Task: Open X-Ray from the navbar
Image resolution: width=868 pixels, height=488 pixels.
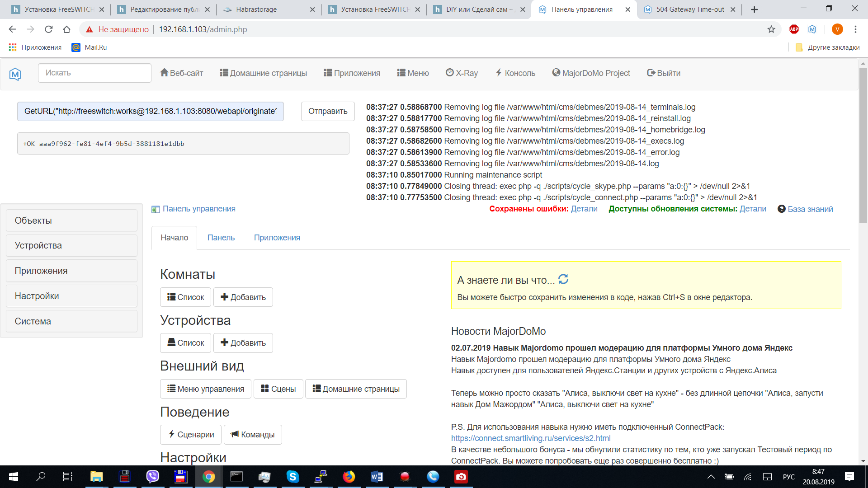Action: (x=462, y=73)
